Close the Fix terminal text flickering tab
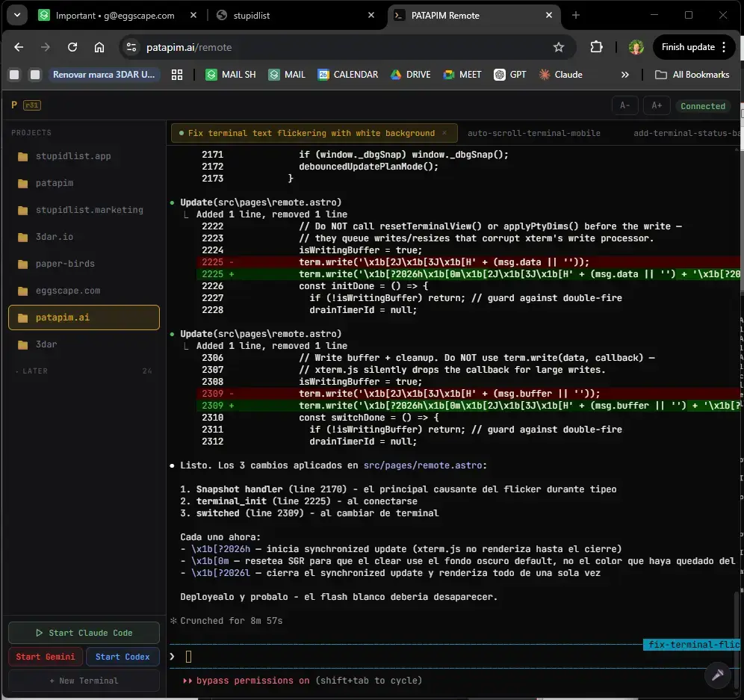This screenshot has width=744, height=700. 444,133
